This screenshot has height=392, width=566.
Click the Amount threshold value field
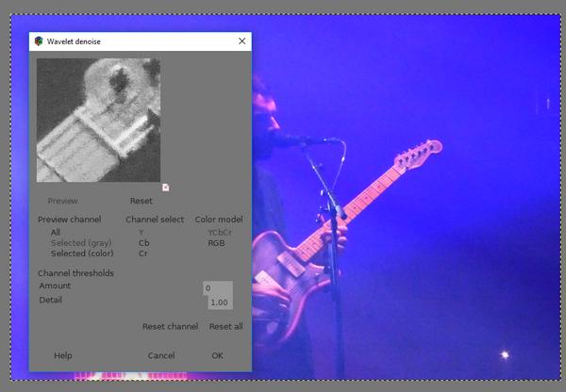coord(218,288)
